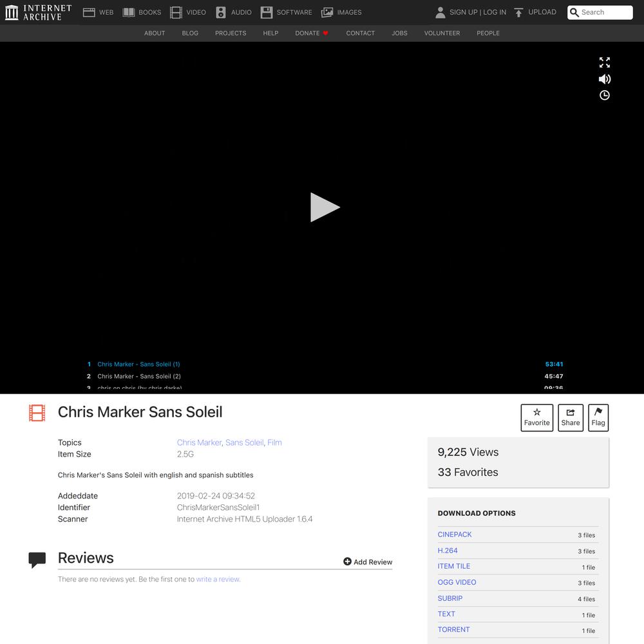Click the 45:47 track duration
The image size is (644, 644).
[554, 376]
